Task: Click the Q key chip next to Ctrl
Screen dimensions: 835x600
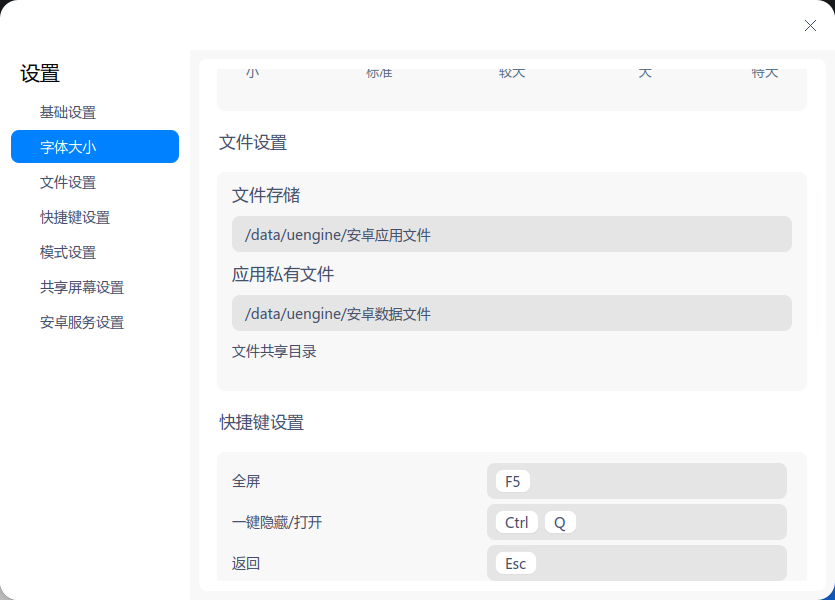Action: click(x=560, y=522)
